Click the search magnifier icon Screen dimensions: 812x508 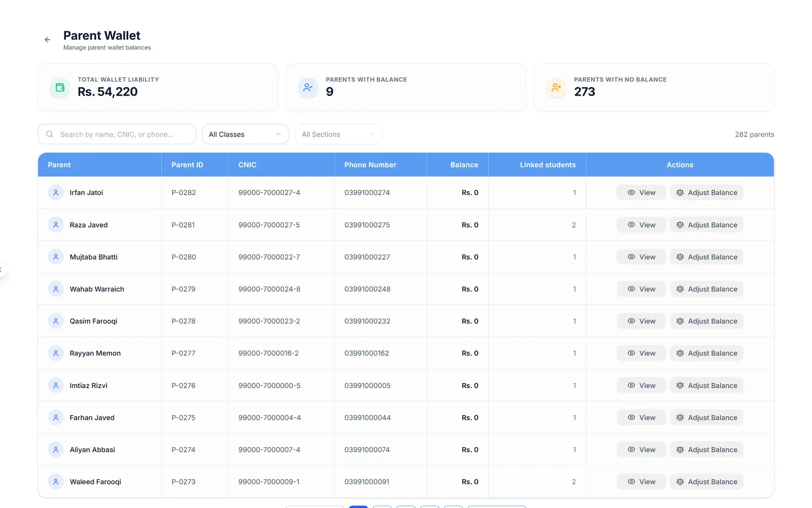[50, 134]
